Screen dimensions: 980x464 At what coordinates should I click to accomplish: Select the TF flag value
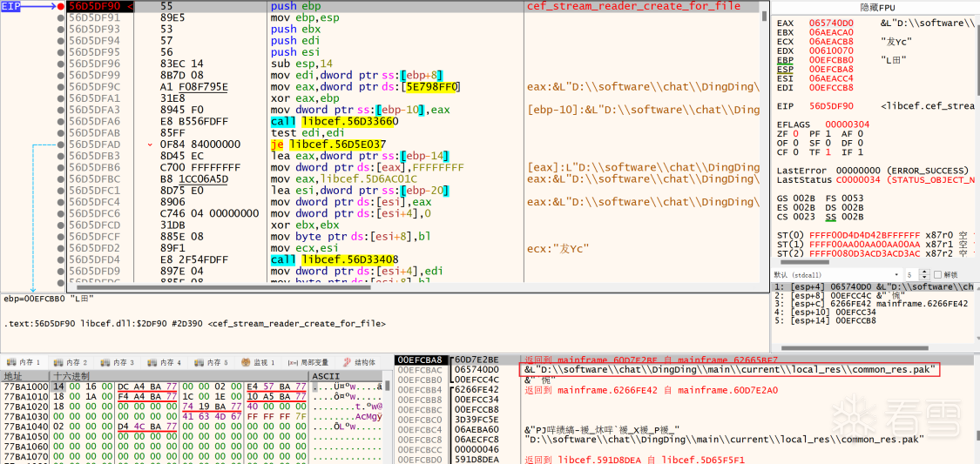[828, 151]
